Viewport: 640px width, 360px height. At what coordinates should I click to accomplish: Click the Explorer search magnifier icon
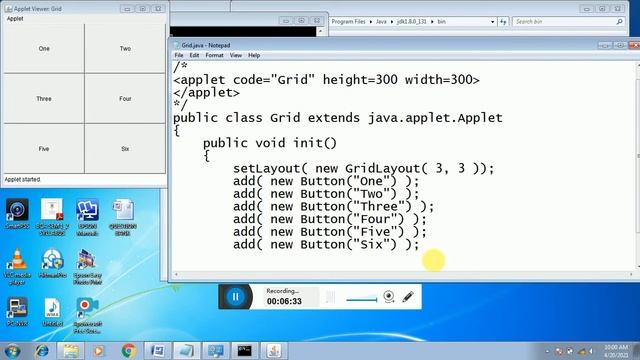click(x=619, y=22)
